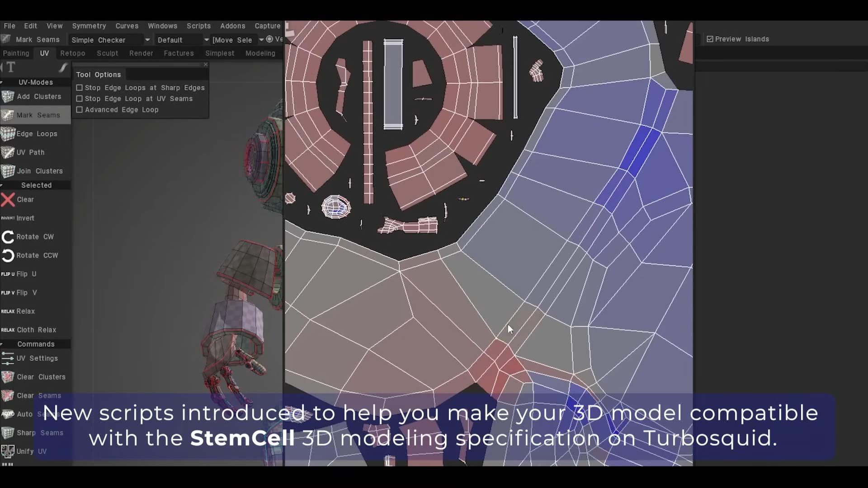Run the Clear Clusters command
Screen dimensions: 868x488
coord(41,376)
